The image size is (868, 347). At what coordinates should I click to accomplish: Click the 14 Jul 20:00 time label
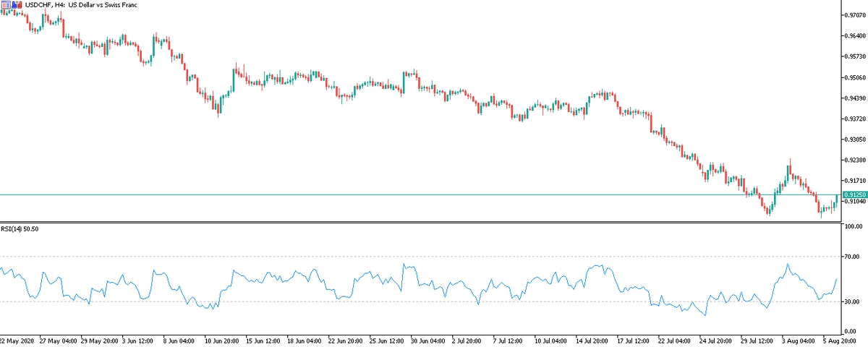pos(593,339)
